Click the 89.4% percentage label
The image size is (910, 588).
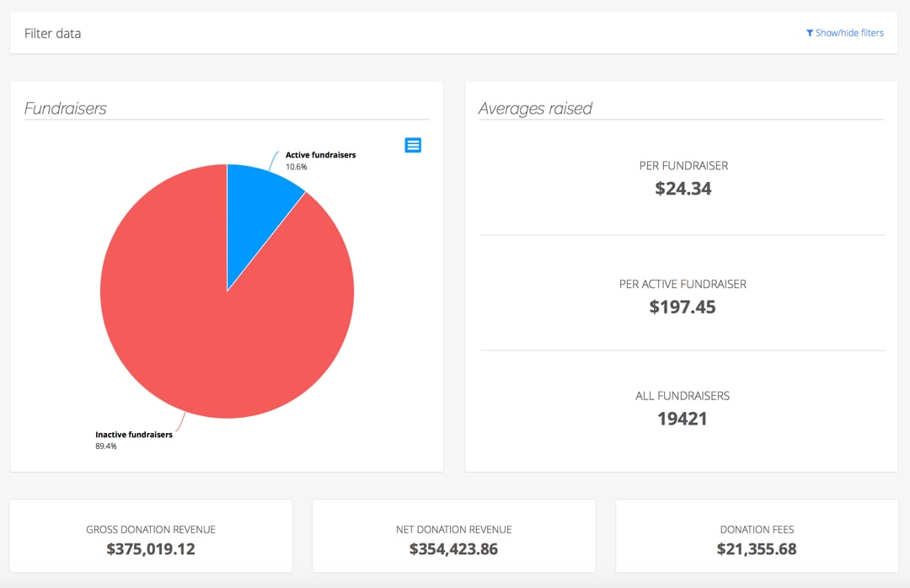pos(105,446)
